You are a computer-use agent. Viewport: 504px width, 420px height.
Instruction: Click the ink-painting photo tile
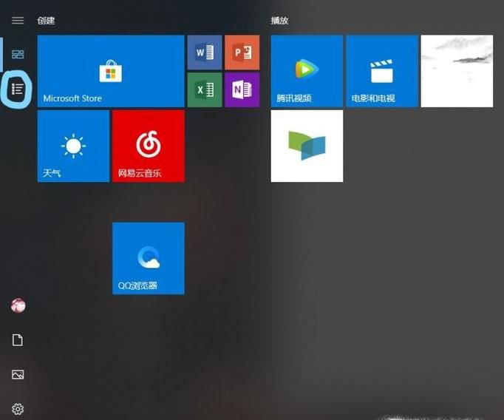[x=456, y=71]
